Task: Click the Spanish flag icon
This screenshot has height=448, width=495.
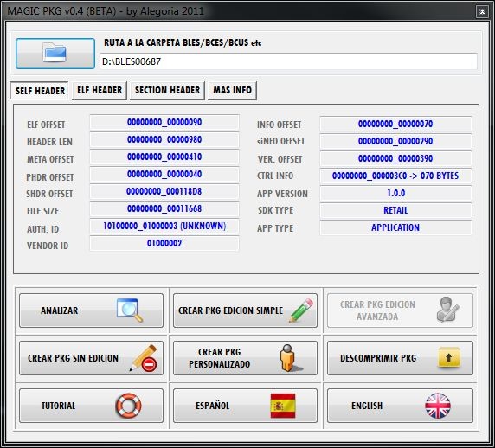Action: coord(283,406)
